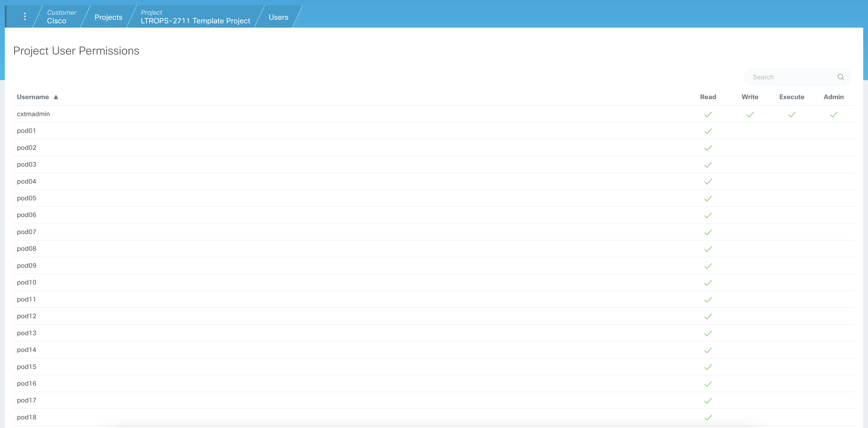Select the pod03 username
Image resolution: width=868 pixels, height=428 pixels.
coord(26,165)
